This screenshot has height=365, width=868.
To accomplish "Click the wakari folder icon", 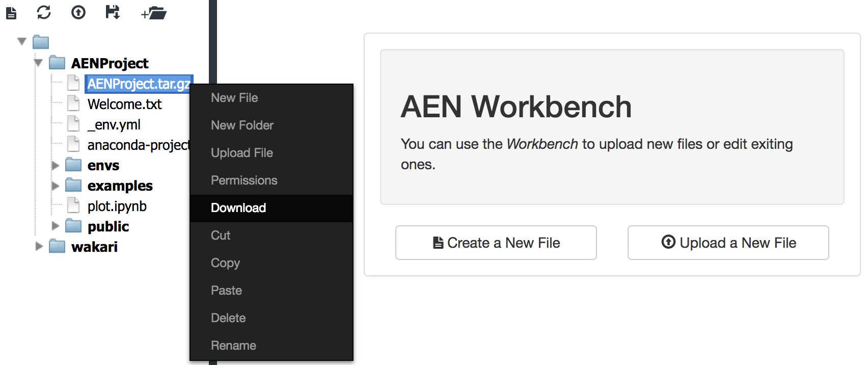I will pyautogui.click(x=57, y=247).
